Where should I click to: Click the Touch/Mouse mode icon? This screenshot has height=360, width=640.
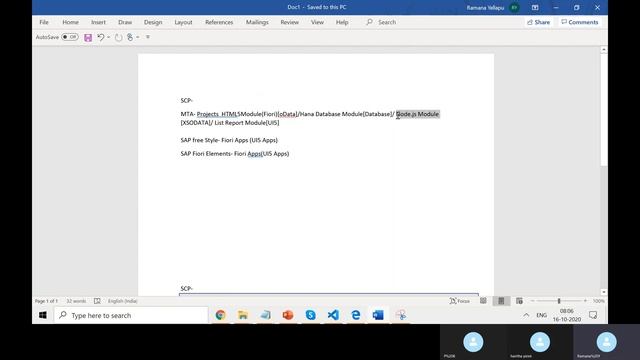click(130, 37)
